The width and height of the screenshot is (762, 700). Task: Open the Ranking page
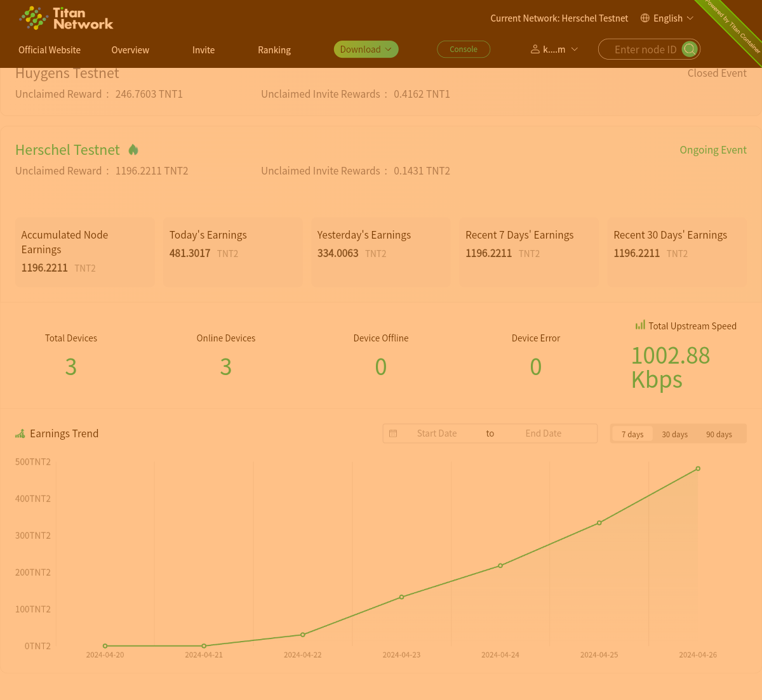tap(274, 50)
